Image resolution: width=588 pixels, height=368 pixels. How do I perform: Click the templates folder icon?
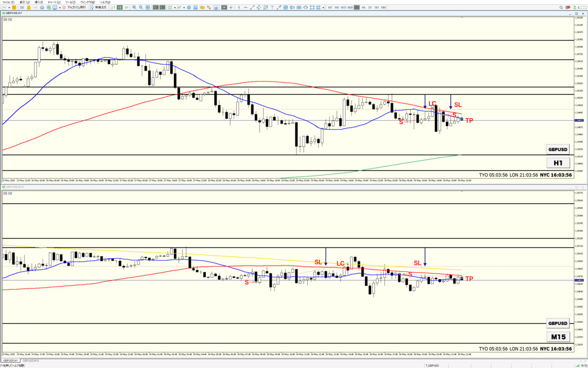202,7
